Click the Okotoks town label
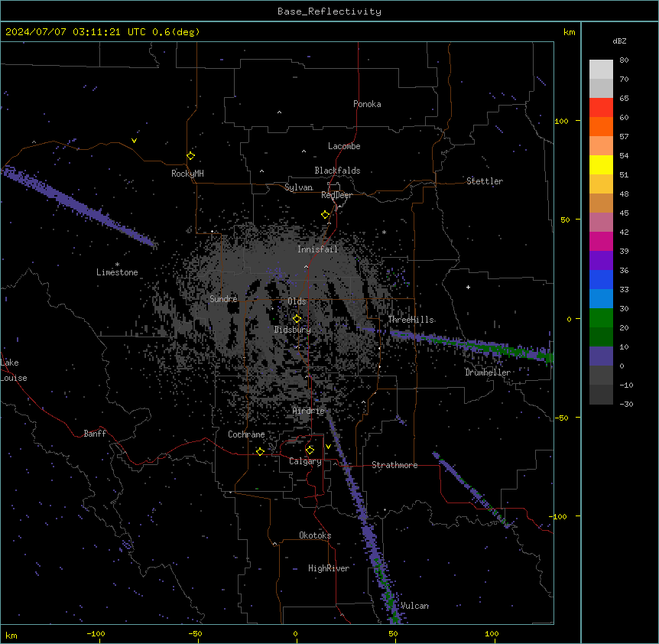659x644 pixels. tap(315, 535)
